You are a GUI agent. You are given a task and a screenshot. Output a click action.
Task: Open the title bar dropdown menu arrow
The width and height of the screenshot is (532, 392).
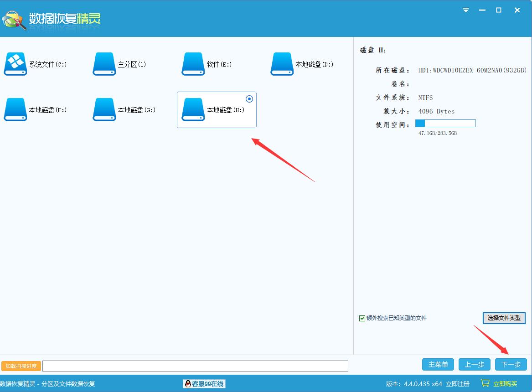pyautogui.click(x=465, y=10)
